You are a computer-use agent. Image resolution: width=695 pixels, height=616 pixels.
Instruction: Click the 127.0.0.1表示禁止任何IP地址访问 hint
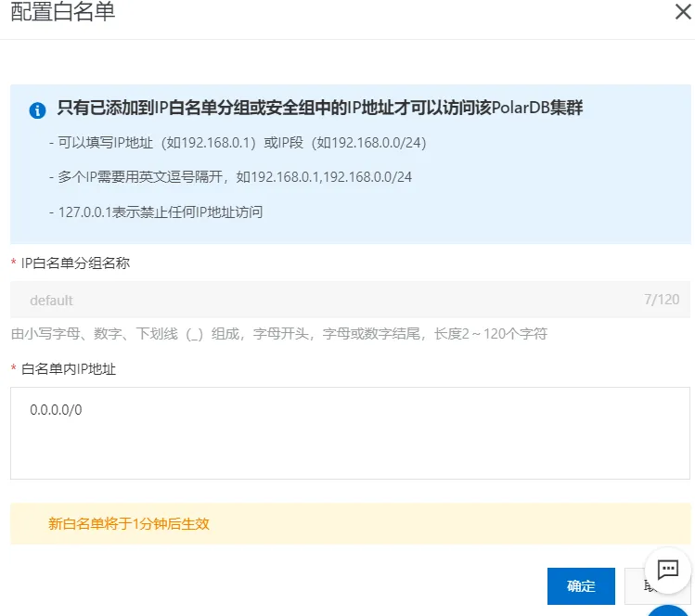[x=156, y=212]
